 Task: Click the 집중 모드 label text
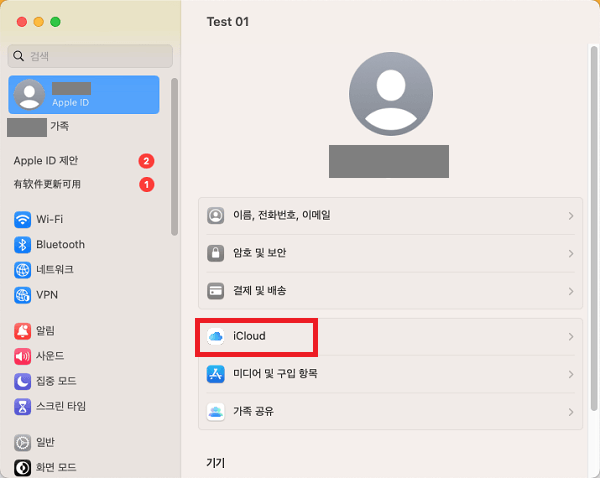tap(56, 381)
